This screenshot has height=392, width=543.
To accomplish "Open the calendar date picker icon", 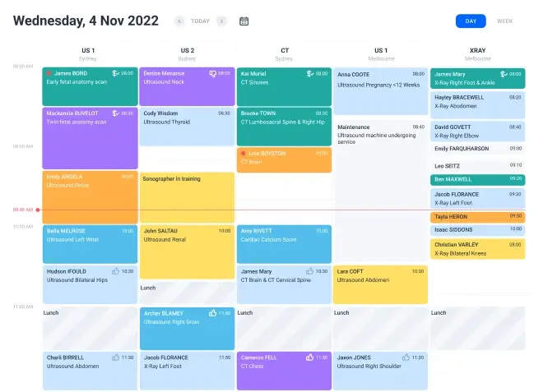I will [x=244, y=21].
